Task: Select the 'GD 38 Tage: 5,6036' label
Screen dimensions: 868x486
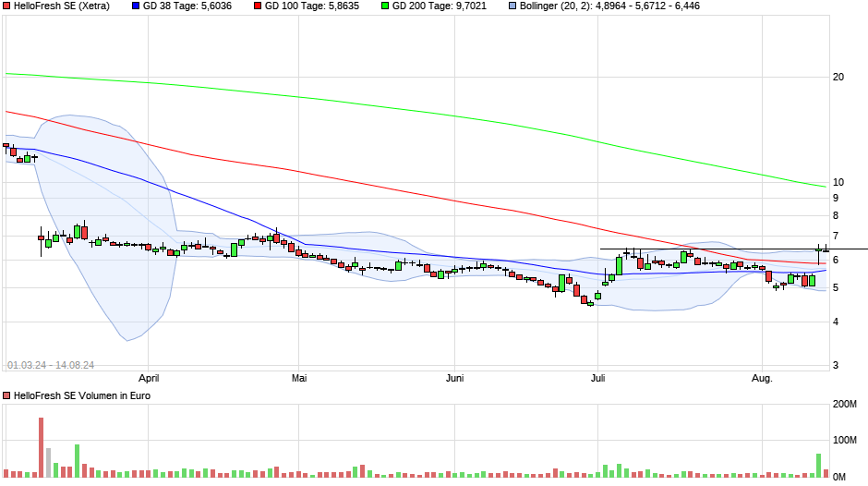Action: [187, 6]
